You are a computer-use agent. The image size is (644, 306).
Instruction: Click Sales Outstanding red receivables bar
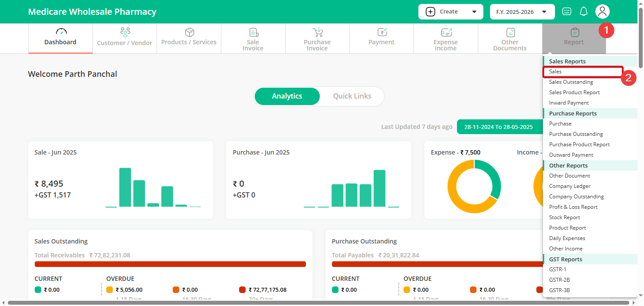(x=170, y=264)
